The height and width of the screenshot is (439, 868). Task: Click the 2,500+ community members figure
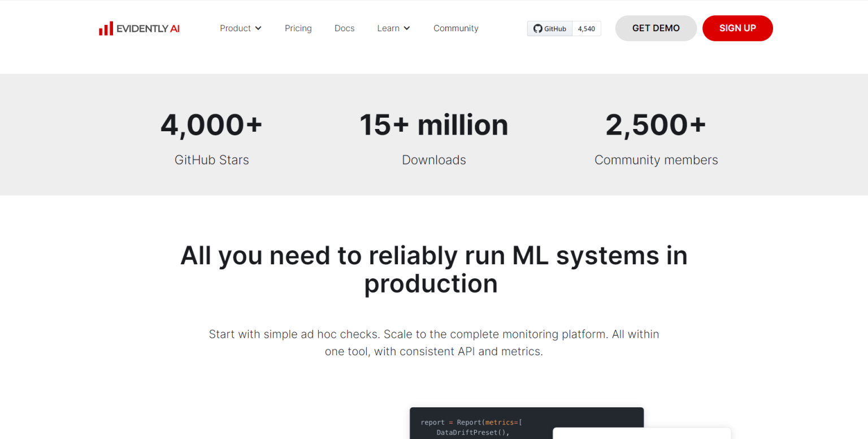tap(656, 125)
